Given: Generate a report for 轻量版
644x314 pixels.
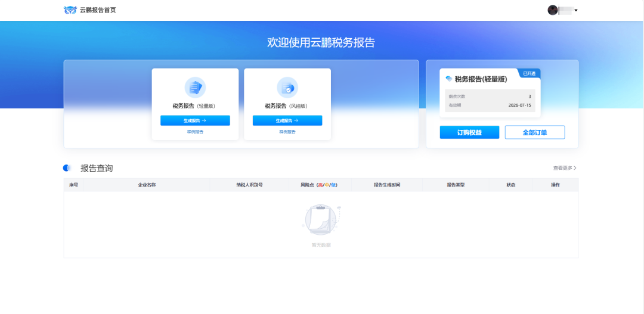Looking at the screenshot, I should coord(195,121).
